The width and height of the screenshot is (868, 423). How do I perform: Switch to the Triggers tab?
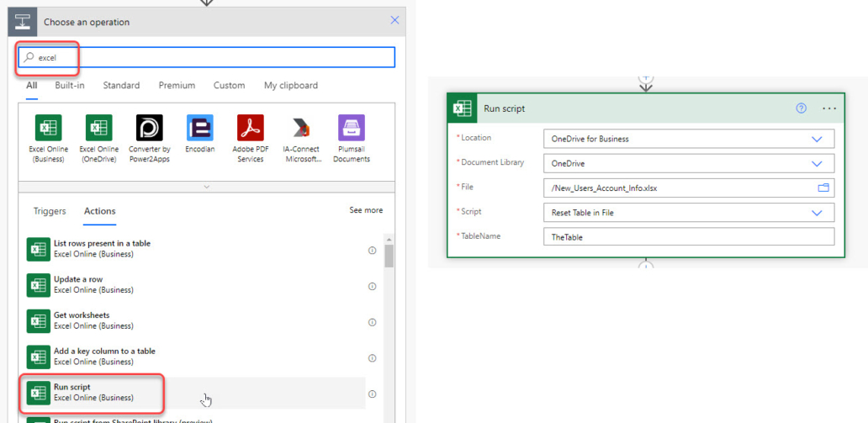(50, 211)
